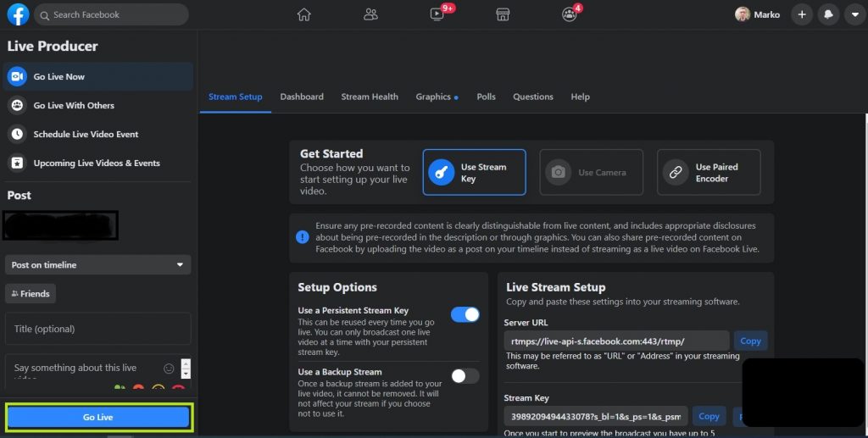Switch to the Questions tab
This screenshot has width=868, height=438.
click(x=533, y=97)
